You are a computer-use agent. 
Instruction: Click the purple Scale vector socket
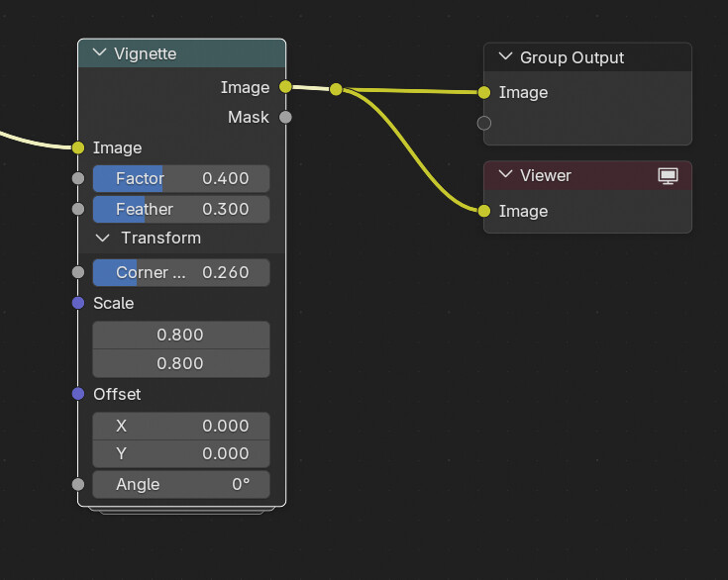(78, 303)
